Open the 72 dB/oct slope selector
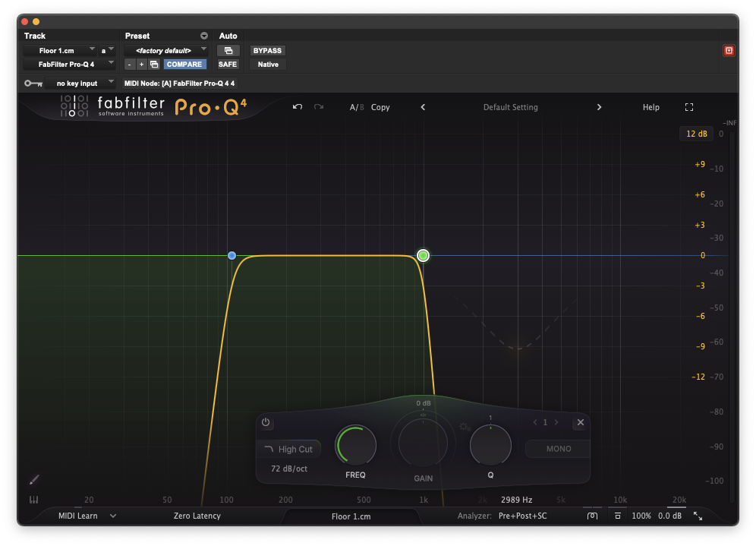Viewport: 756px width, 546px height. tap(288, 469)
